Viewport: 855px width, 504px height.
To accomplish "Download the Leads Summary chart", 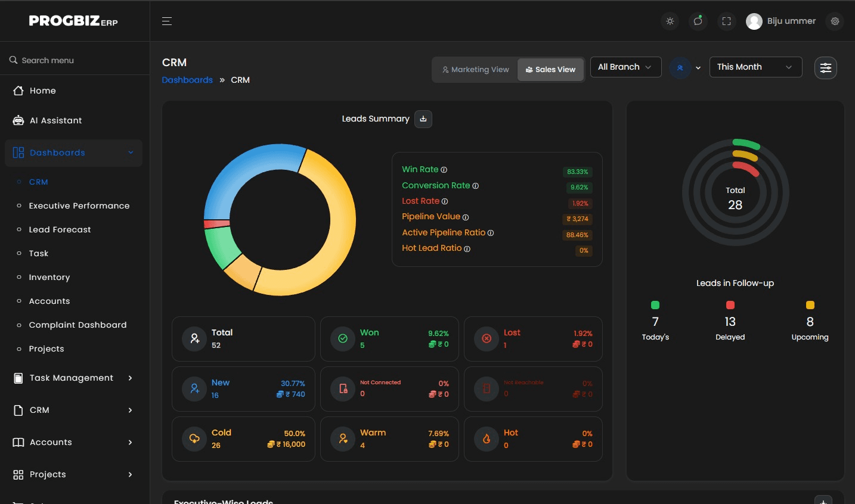I will tap(423, 119).
